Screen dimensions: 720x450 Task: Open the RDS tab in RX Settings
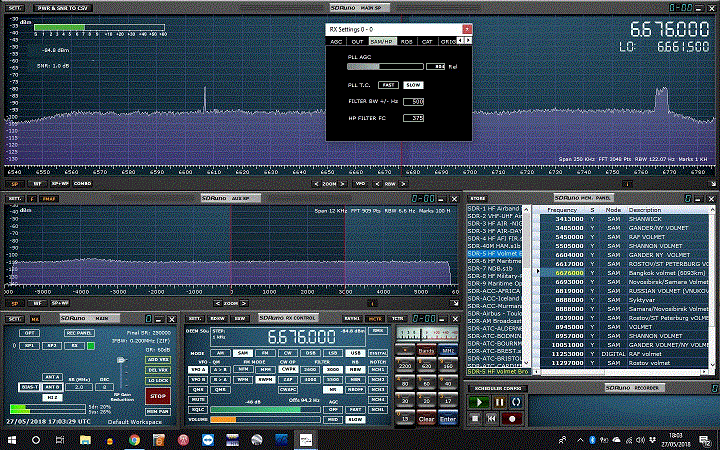pyautogui.click(x=406, y=41)
